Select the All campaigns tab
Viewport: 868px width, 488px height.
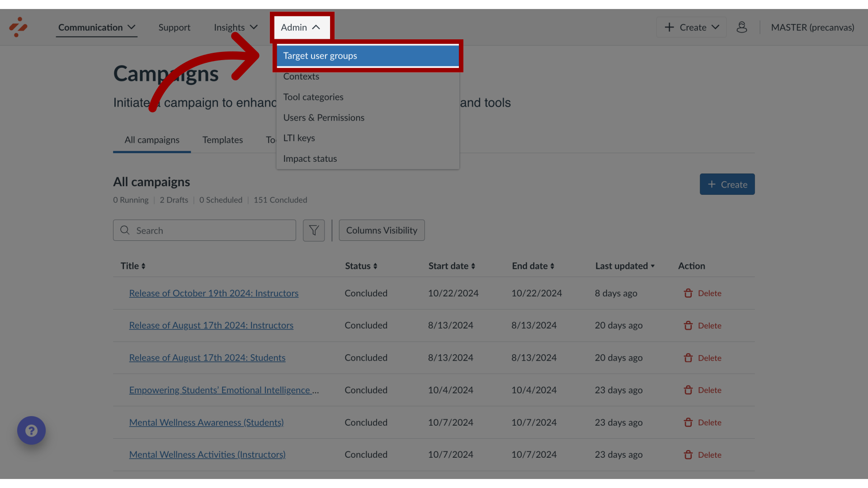152,140
